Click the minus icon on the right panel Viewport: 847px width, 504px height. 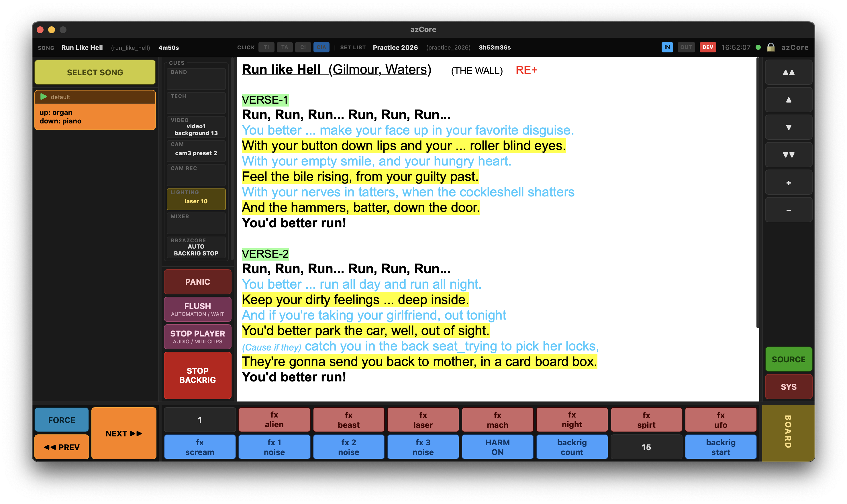788,210
